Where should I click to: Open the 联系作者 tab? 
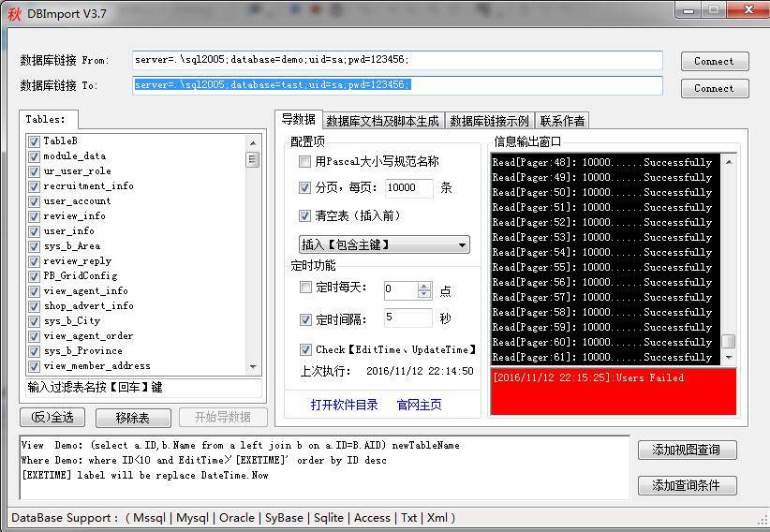(562, 121)
